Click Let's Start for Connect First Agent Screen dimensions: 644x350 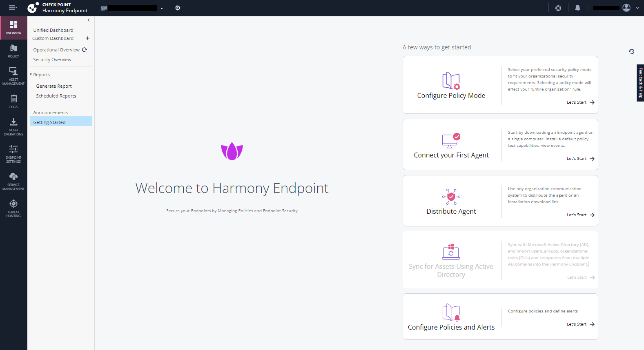click(x=581, y=159)
